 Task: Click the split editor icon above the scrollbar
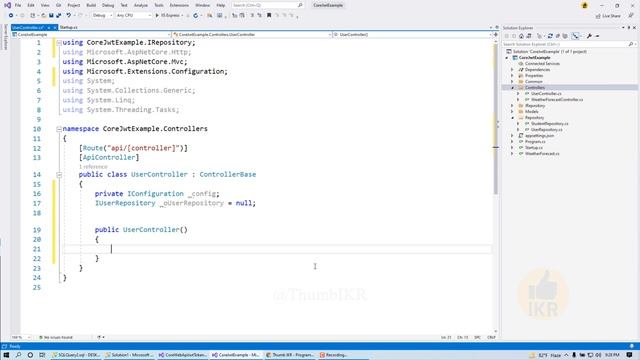[x=496, y=35]
